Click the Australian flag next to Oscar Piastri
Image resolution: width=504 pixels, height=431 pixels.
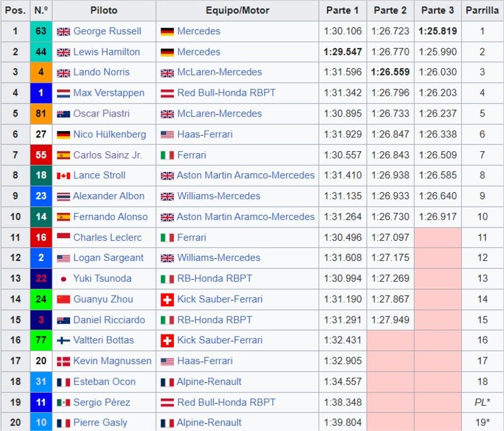pyautogui.click(x=64, y=114)
